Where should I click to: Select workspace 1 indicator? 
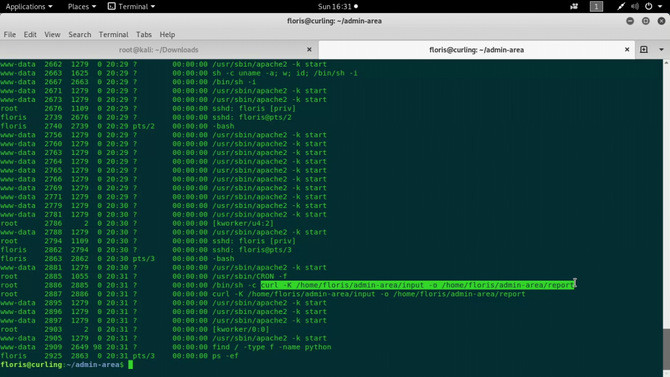596,6
